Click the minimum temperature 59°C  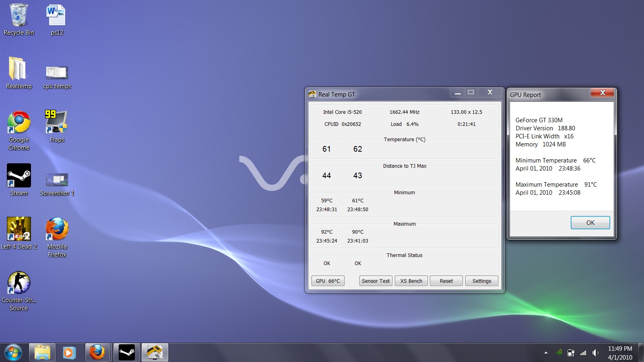point(326,200)
